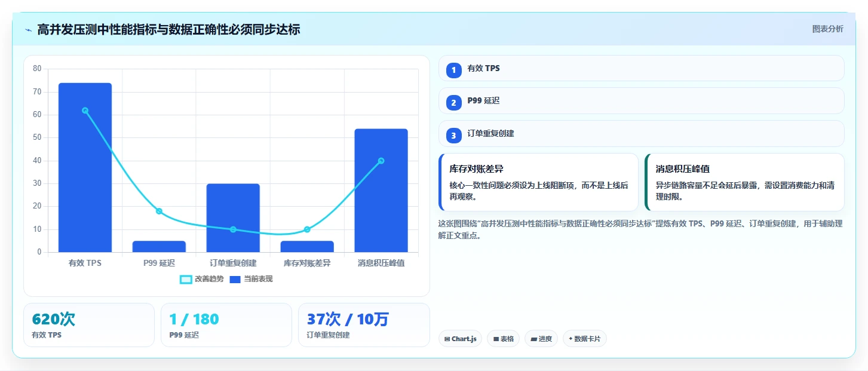Viewport: 868px width, 371px height.
Task: Toggle the 改善趋势 legend swatch
Action: click(186, 279)
